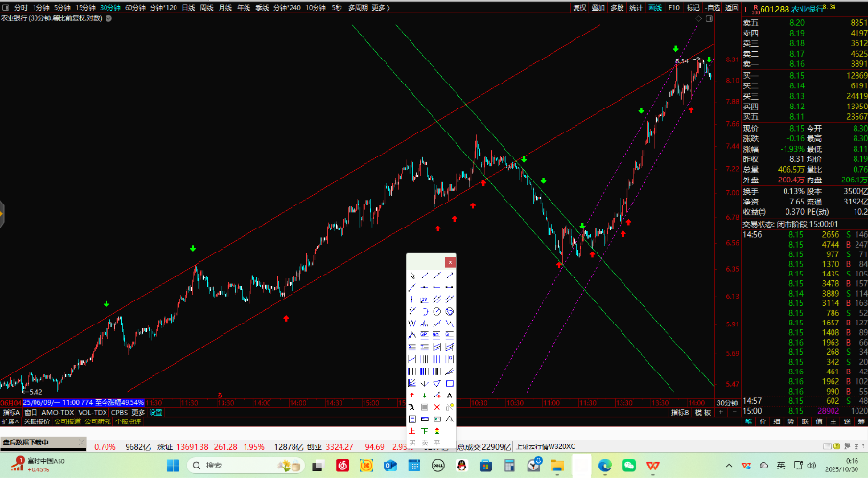
Task: Click the 标记 mark button
Action: click(693, 8)
